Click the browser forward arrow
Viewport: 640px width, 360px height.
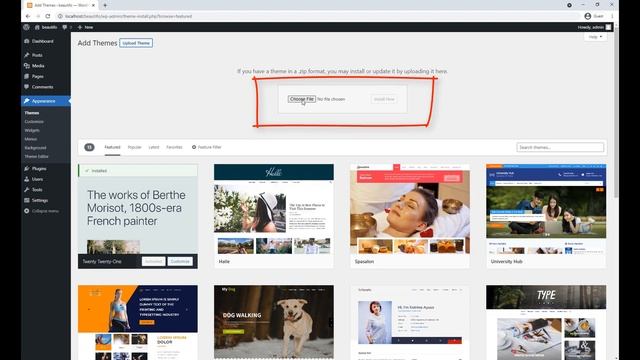[38, 16]
